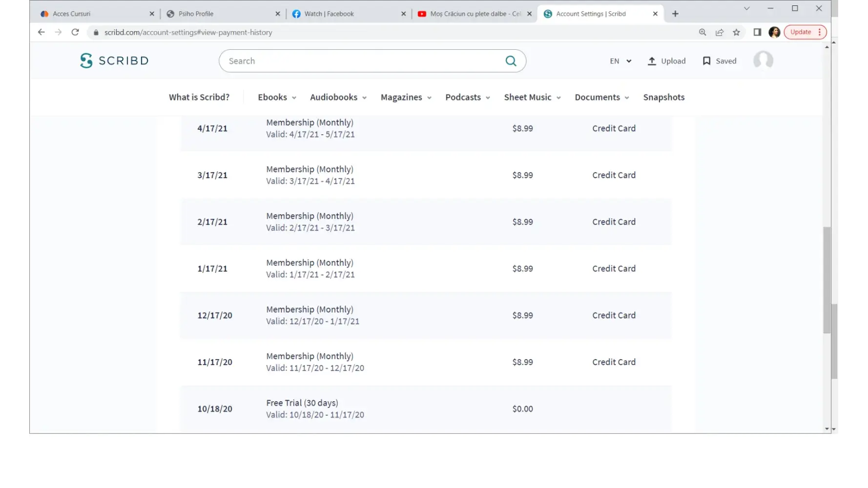Click the browser zoom icon

[x=703, y=32]
